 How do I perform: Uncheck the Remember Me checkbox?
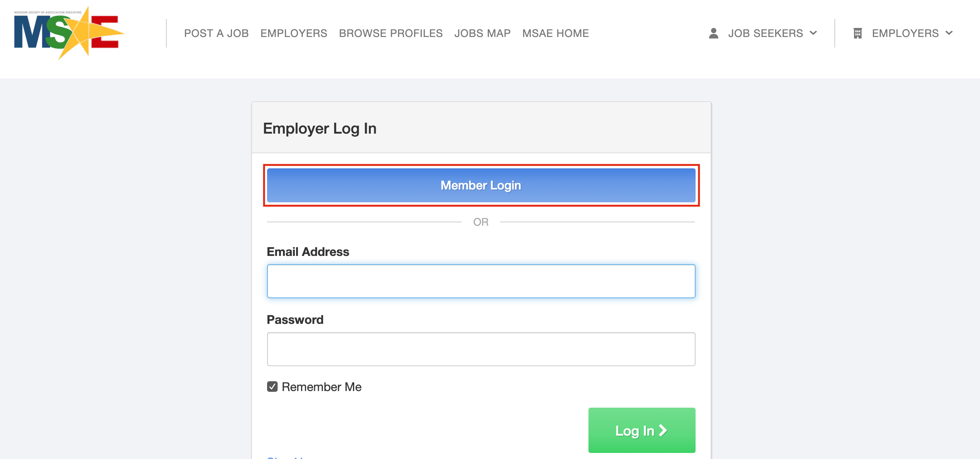(272, 387)
